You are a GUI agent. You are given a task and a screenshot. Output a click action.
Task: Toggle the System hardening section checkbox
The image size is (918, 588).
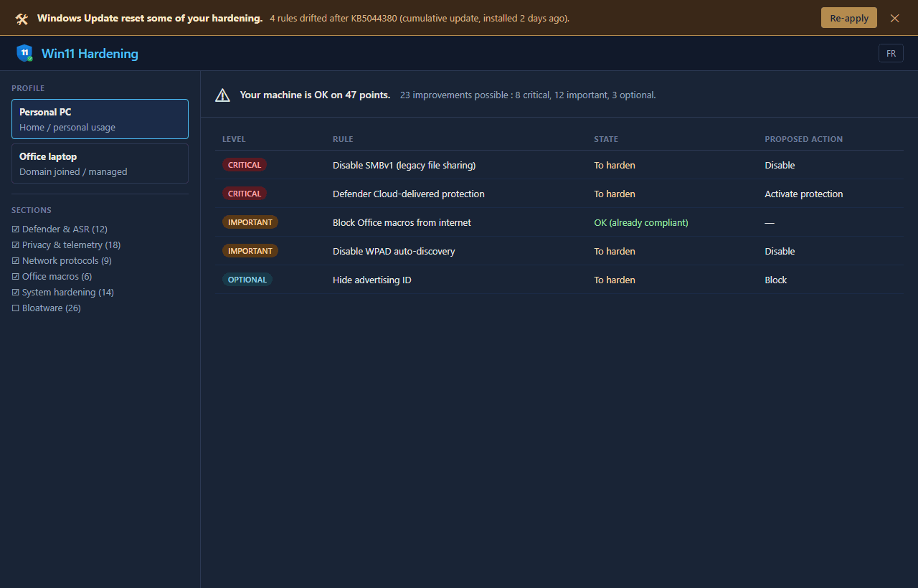(16, 293)
